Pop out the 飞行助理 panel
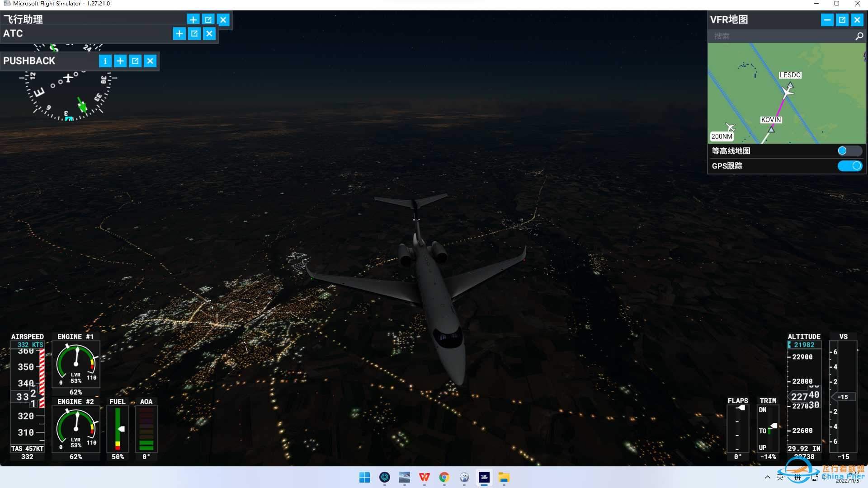Screen dimensions: 868x488 pos(208,20)
